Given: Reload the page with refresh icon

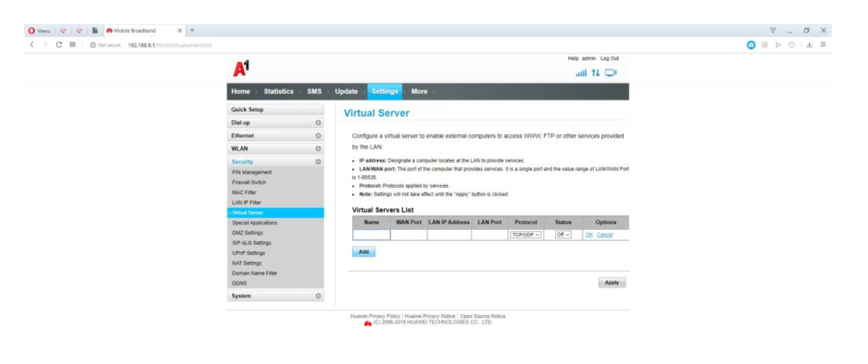Looking at the screenshot, I should (59, 45).
